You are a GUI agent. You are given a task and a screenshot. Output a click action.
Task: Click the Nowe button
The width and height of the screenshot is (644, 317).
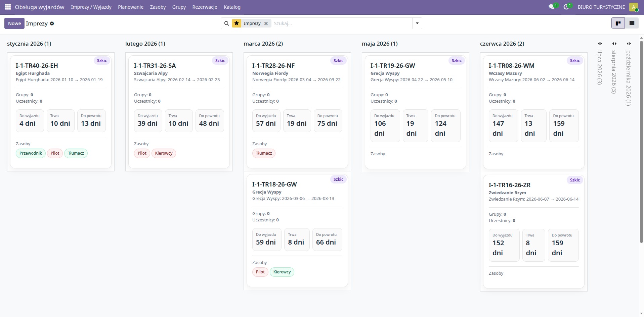14,23
